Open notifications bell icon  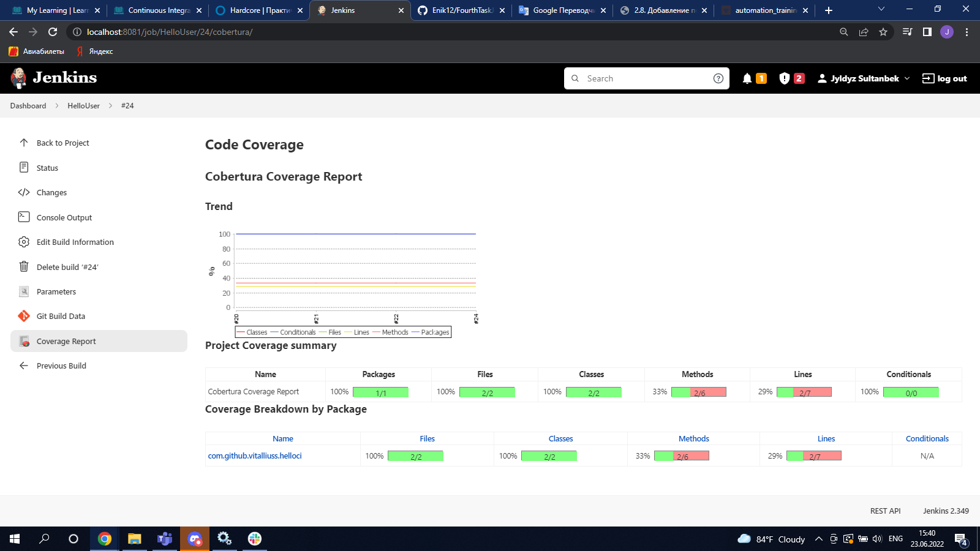point(747,78)
